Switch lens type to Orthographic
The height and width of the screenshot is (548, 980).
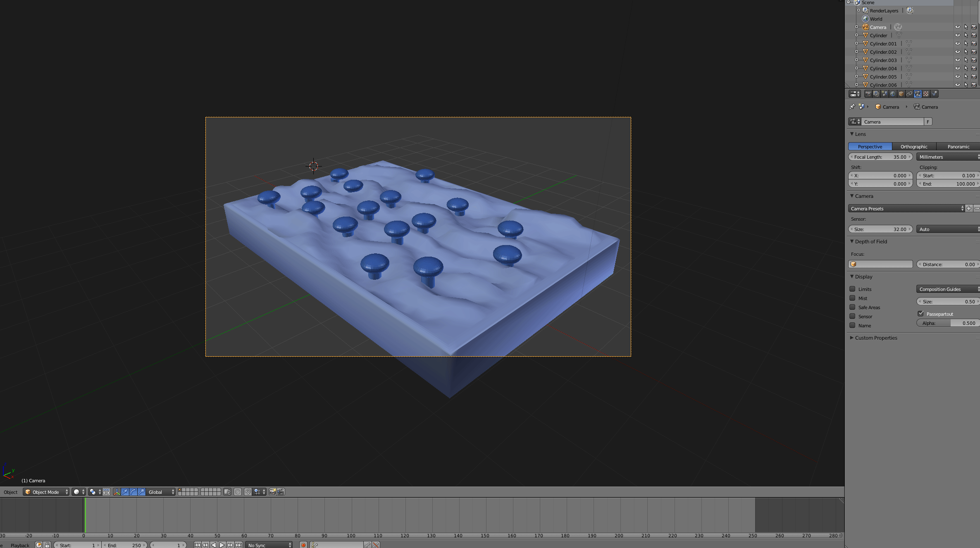coord(913,147)
